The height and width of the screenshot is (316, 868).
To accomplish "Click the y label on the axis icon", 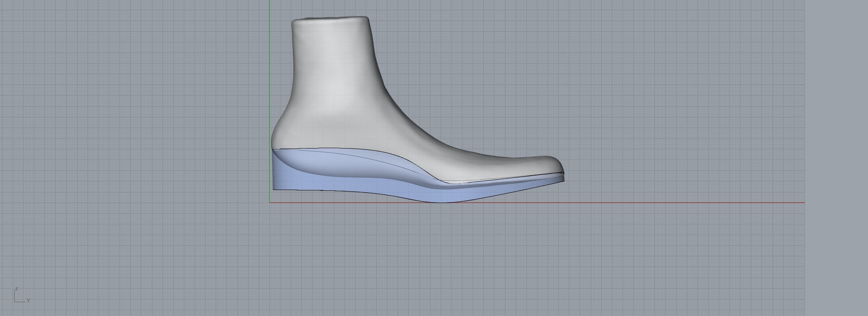I will coord(28,300).
